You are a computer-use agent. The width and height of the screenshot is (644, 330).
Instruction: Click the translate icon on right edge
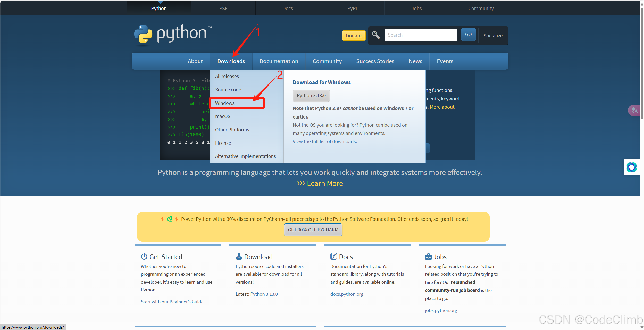click(634, 110)
